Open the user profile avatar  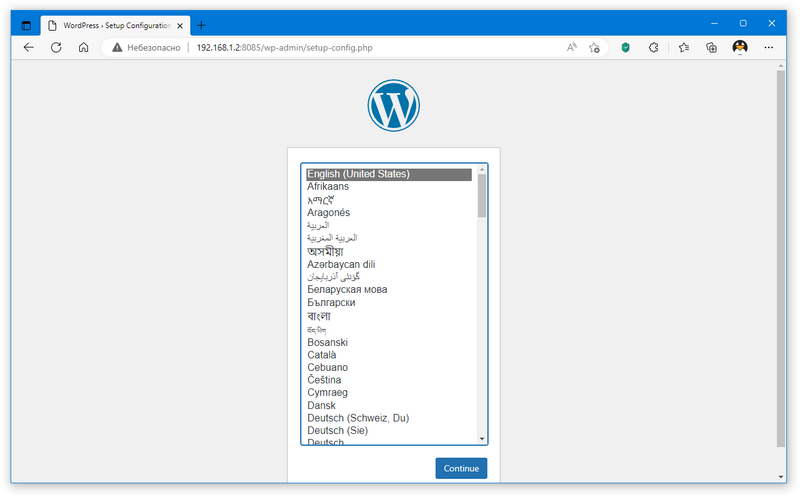(740, 47)
